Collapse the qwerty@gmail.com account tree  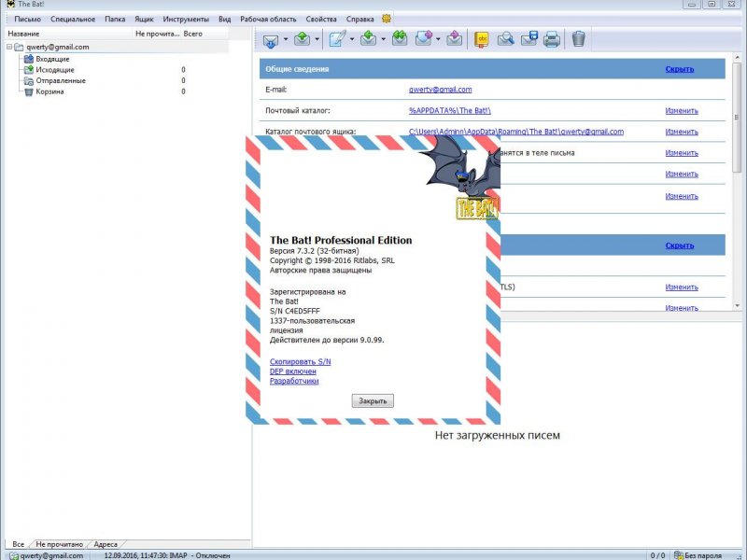9,47
